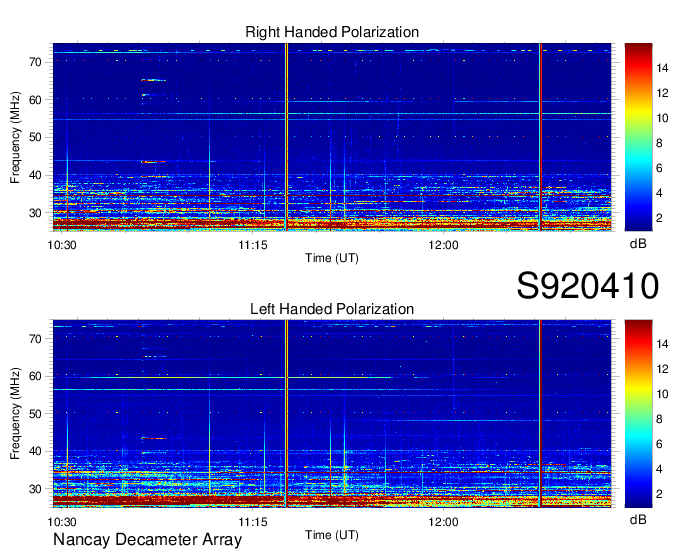Click the 50 frequency tick on lower plot
The image size is (680, 552).
pyautogui.click(x=36, y=414)
